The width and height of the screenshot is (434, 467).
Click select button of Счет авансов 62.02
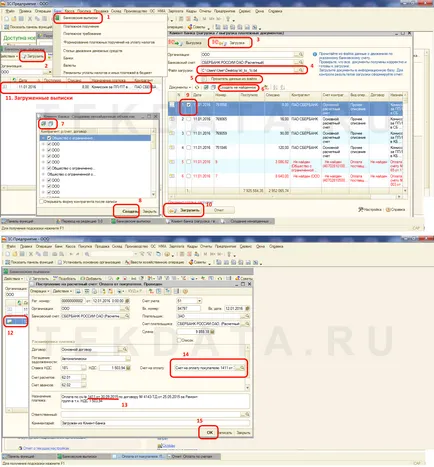click(x=84, y=385)
